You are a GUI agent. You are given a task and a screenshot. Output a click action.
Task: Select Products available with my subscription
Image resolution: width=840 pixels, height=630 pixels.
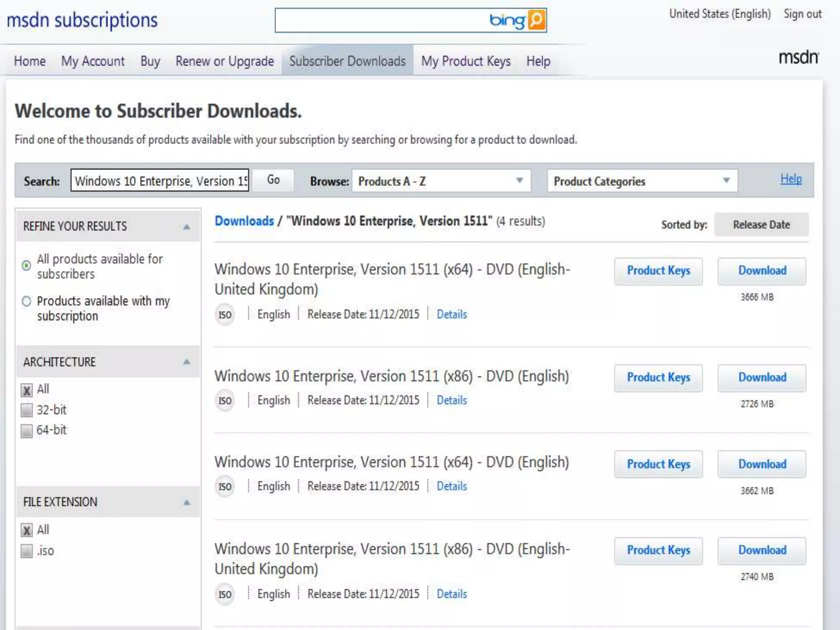tap(26, 301)
